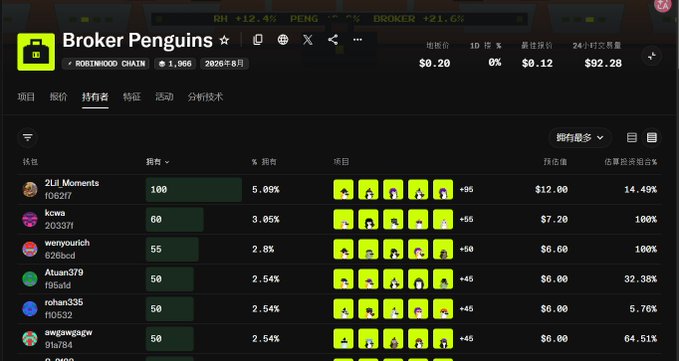The image size is (679, 361).
Task: Open last penguin thumbnail in rohan335 row
Action: [x=443, y=309]
